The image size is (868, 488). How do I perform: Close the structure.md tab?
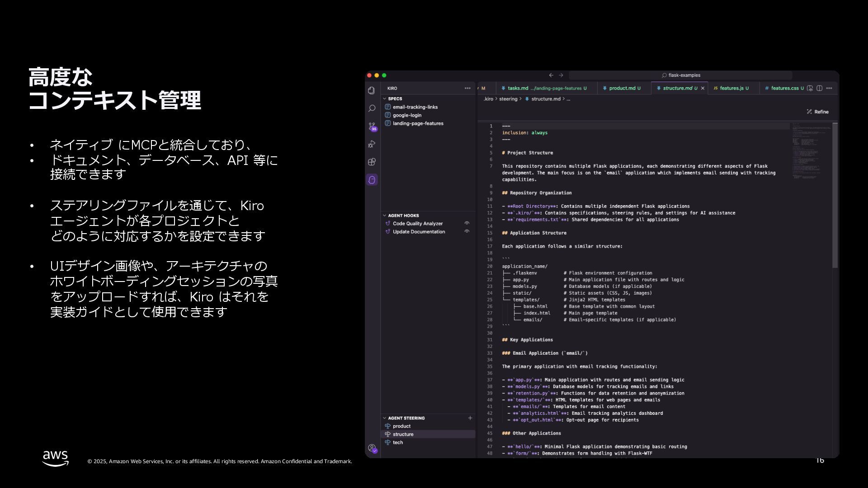click(x=703, y=89)
